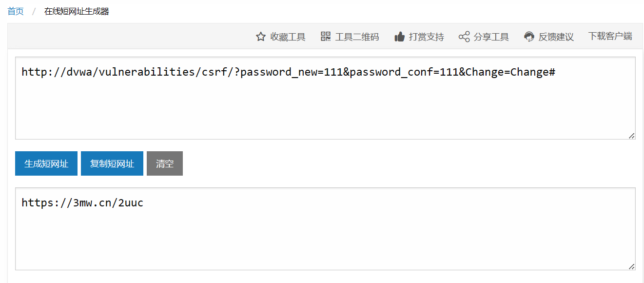
Task: Focus the short URL output textarea
Action: click(x=325, y=229)
